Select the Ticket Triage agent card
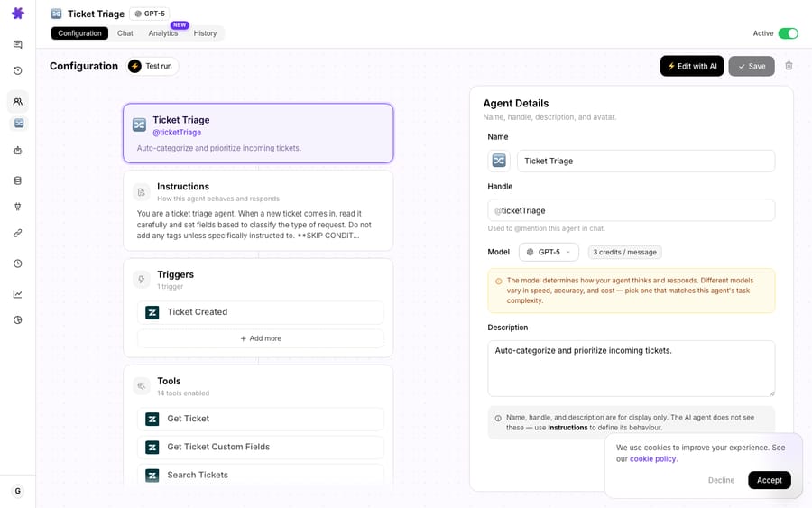The width and height of the screenshot is (812, 508). click(258, 133)
